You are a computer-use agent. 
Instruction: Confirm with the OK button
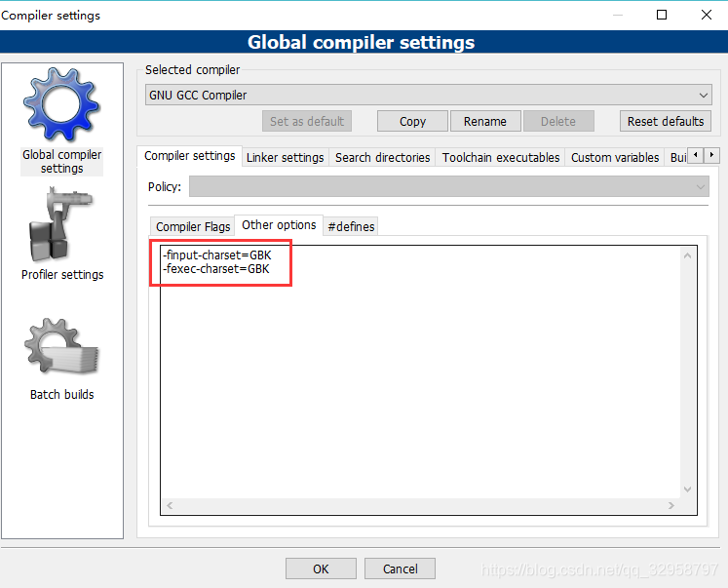(321, 568)
